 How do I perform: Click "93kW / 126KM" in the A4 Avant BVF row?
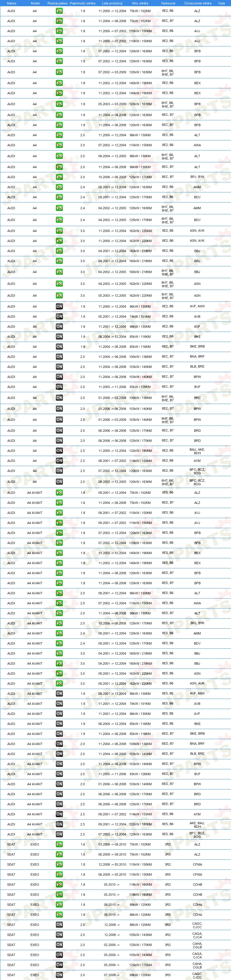140,774
